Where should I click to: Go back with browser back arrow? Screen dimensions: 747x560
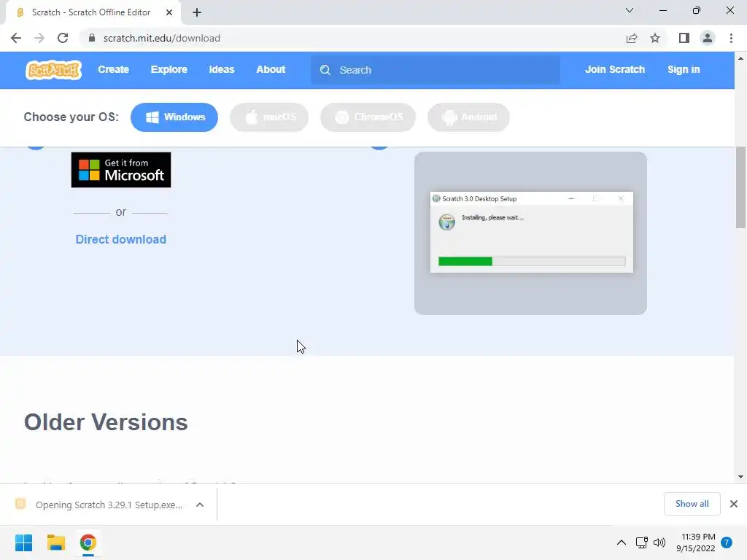pos(16,38)
